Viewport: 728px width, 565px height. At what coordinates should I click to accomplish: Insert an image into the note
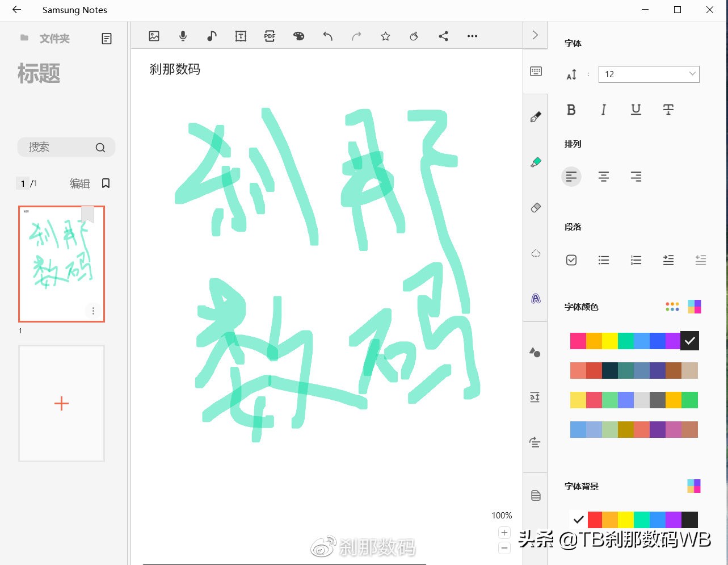coord(154,36)
